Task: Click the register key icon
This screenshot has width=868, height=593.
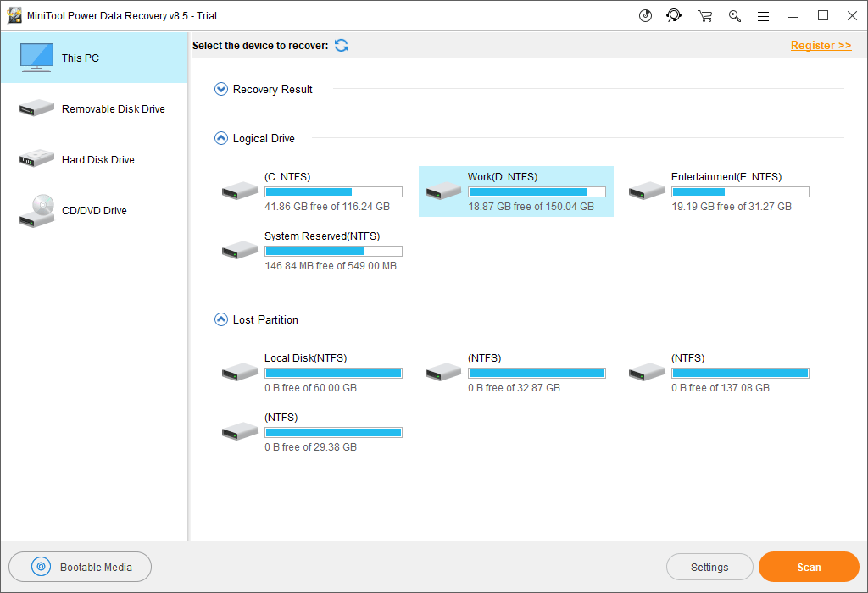Action: coord(735,16)
